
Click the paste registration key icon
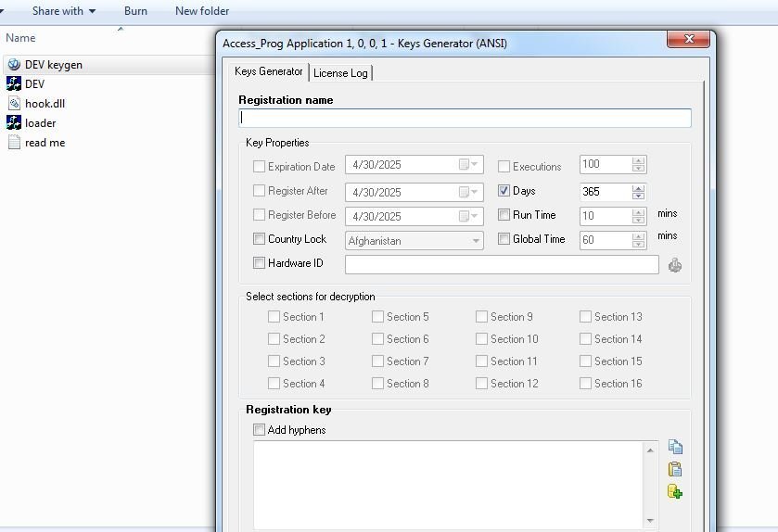coord(675,469)
